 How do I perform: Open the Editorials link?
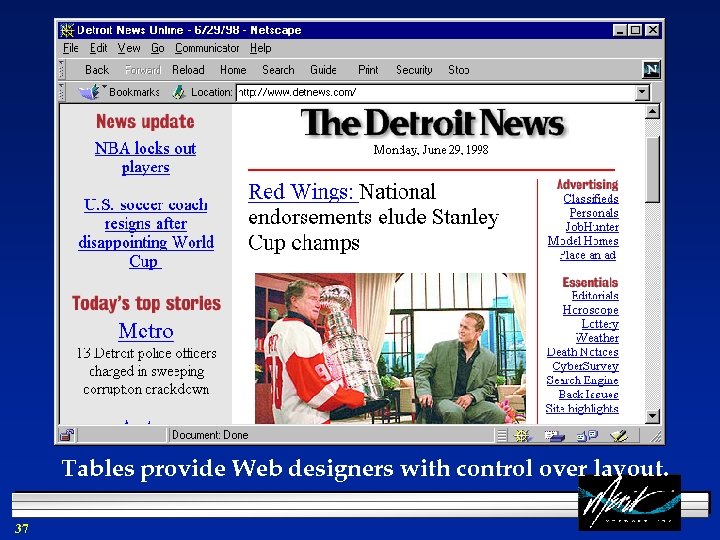595,296
